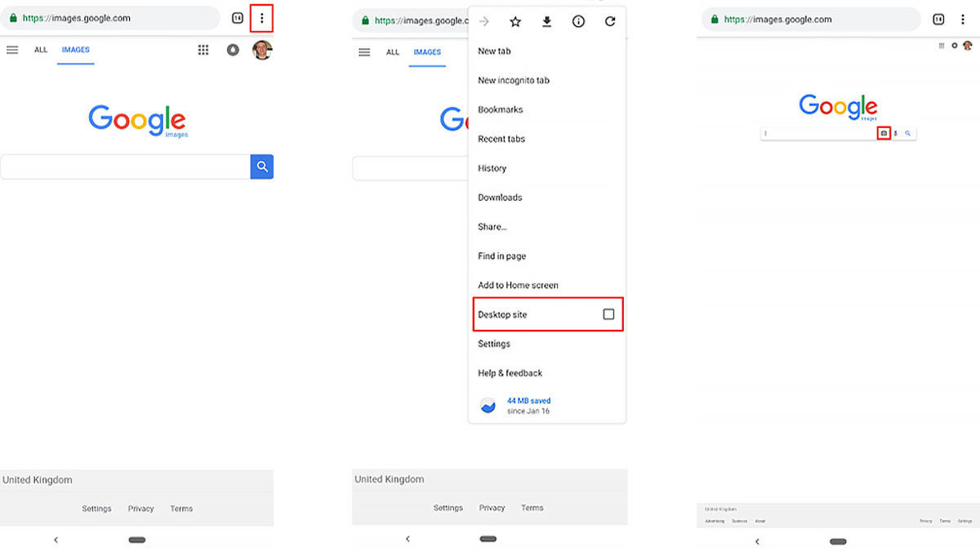Select the address bar URL in first screenshot
The height and width of the screenshot is (551, 980).
pos(76,18)
